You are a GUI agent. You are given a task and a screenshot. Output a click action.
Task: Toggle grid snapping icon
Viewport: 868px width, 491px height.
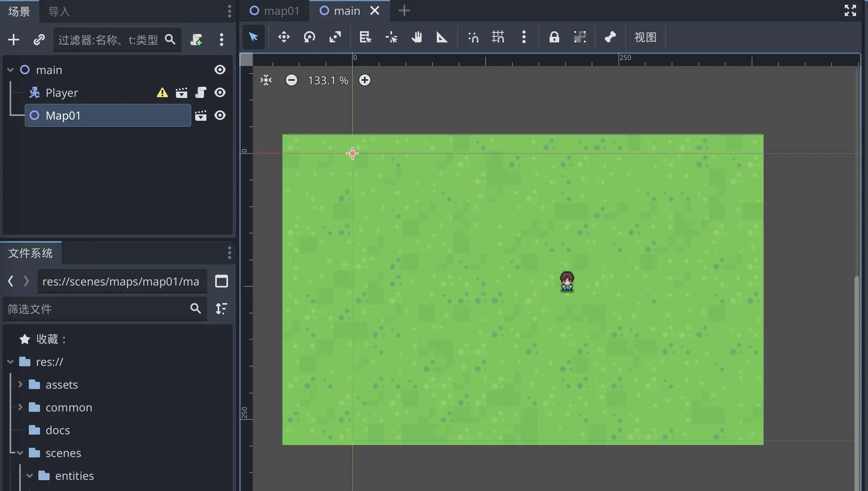(498, 37)
